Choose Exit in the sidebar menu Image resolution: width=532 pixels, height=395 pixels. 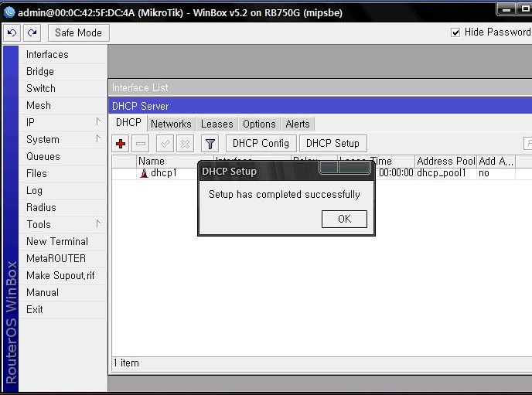tap(63, 309)
